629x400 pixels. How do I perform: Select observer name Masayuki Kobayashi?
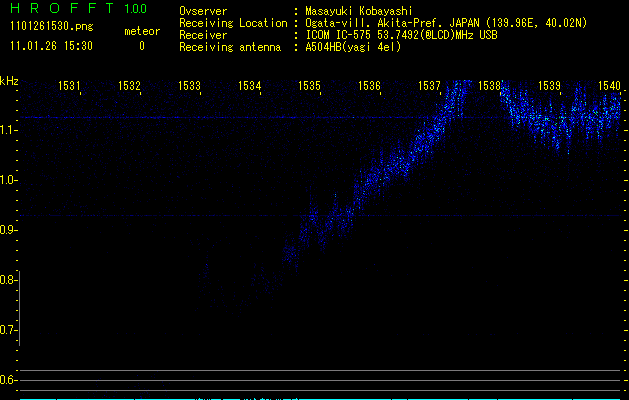(359, 11)
